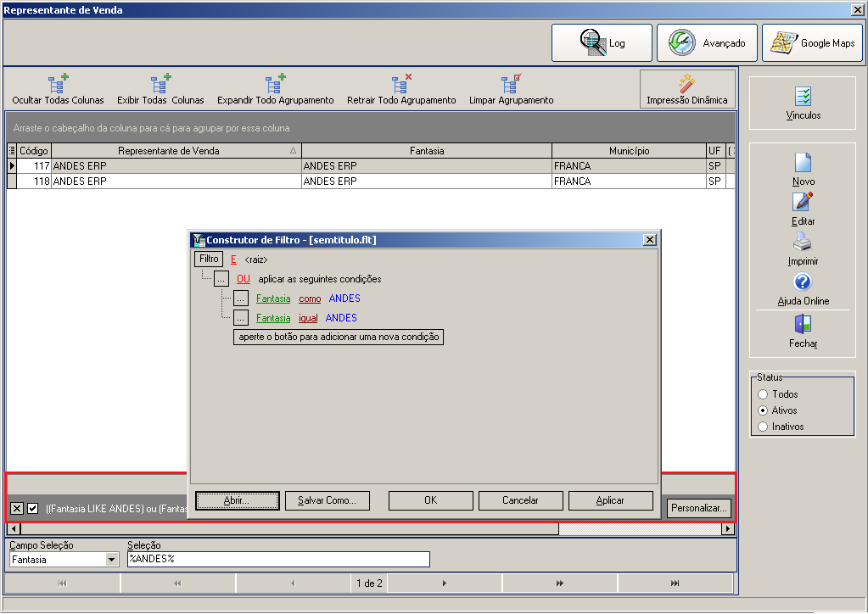Open Impressão Dinâmica wizard

(687, 89)
